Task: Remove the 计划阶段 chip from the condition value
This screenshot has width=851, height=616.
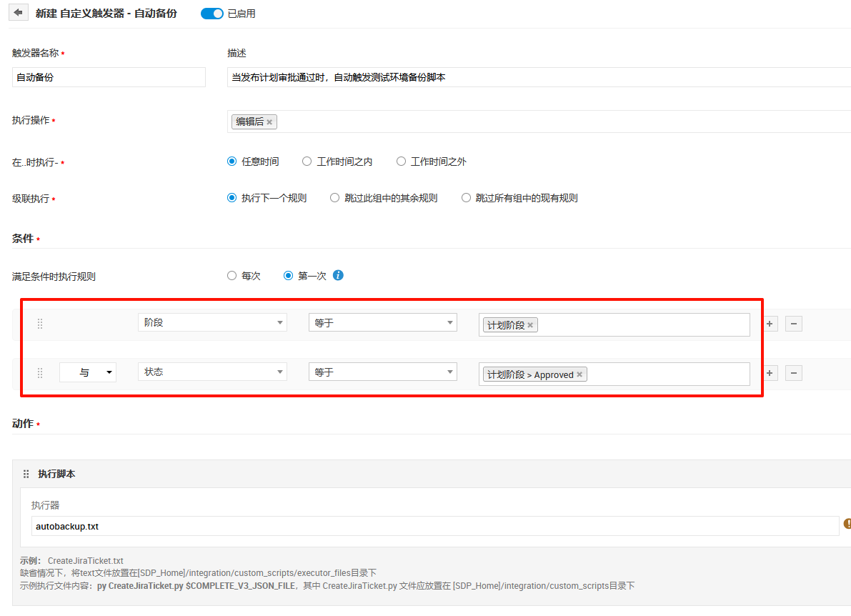Action: [529, 324]
